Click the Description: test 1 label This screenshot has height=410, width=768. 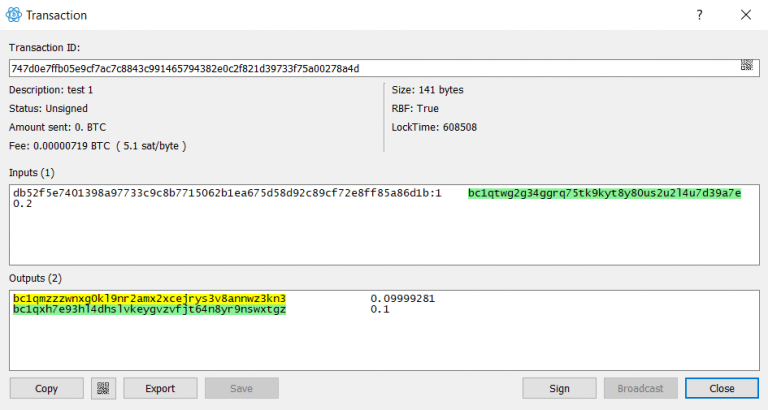pos(51,90)
